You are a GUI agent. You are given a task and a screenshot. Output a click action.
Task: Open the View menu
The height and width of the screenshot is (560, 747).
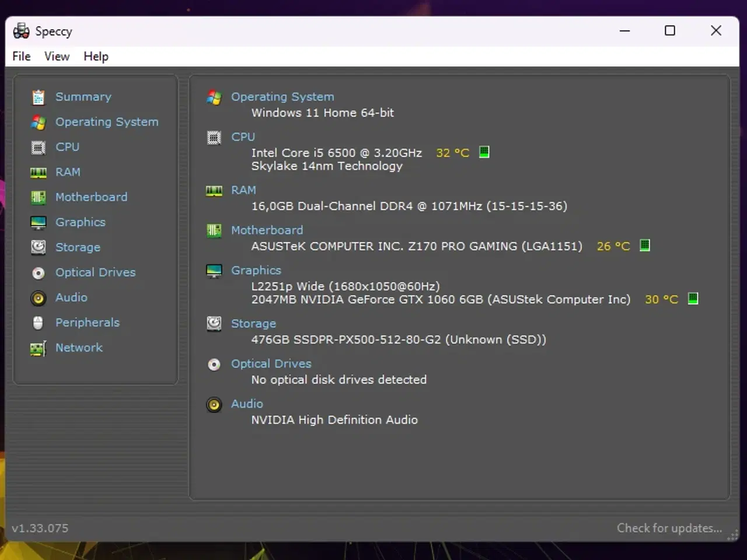tap(57, 57)
